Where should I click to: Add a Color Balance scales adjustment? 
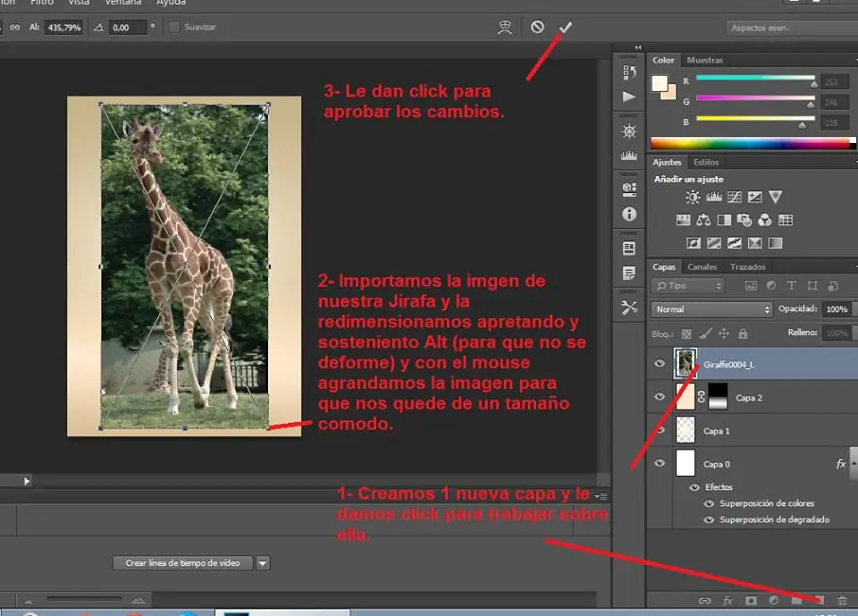703,220
